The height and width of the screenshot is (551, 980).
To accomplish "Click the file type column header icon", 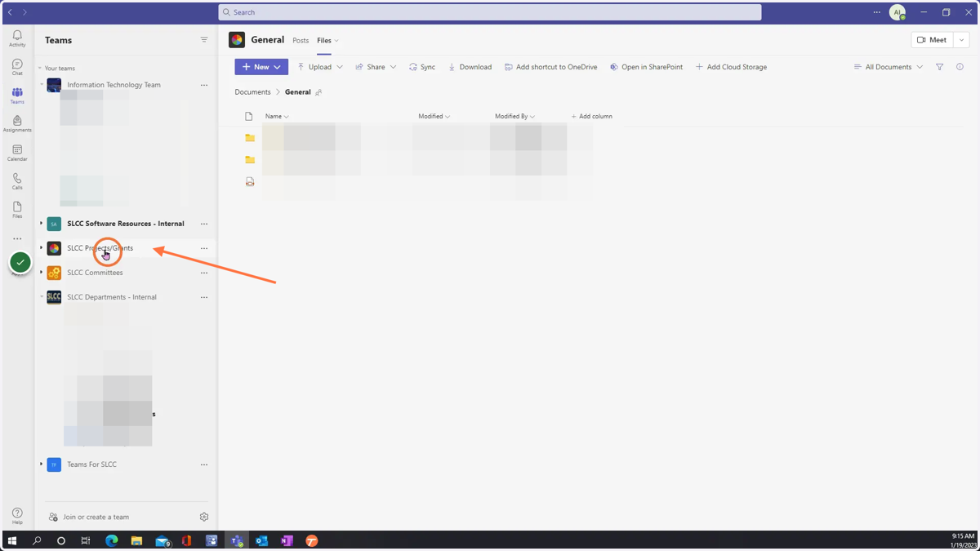I will [x=249, y=117].
